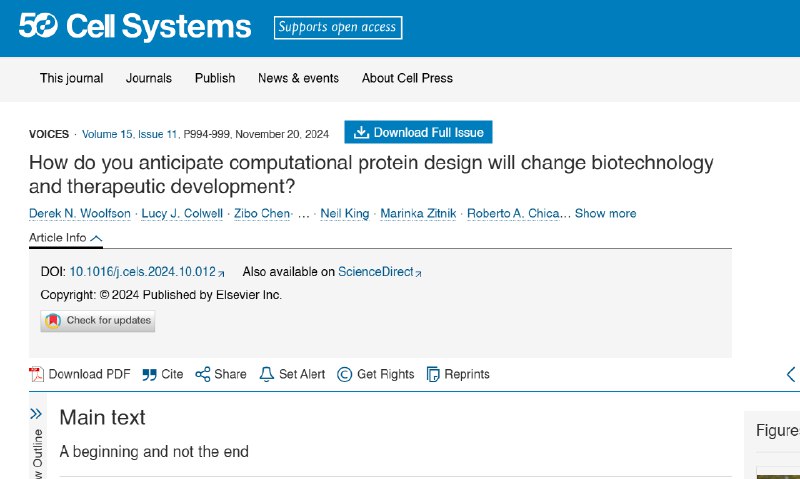Show more authors in list
The width and height of the screenshot is (800, 479).
605,213
